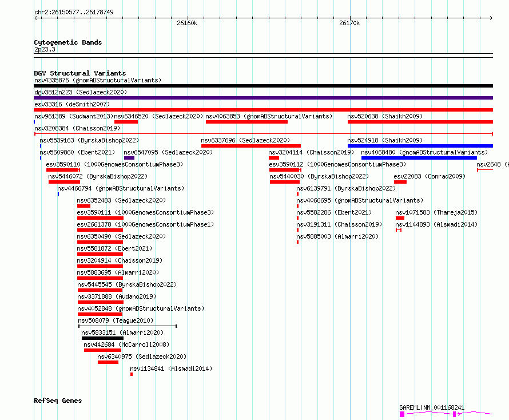Select the purple bar under dgv3812n223
509x420 pixels.
(x=263, y=98)
